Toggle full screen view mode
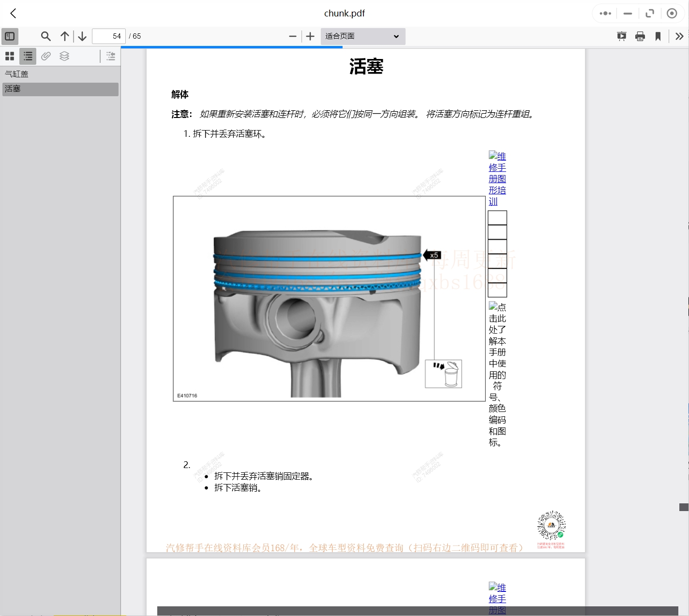The image size is (689, 616). 650,13
